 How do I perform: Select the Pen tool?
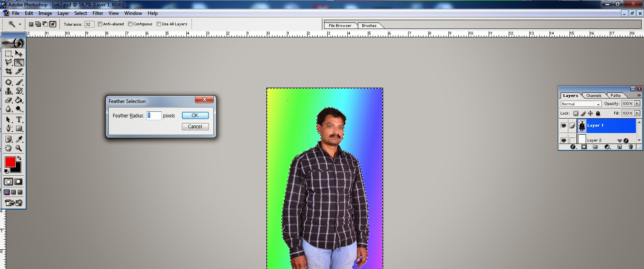8,128
